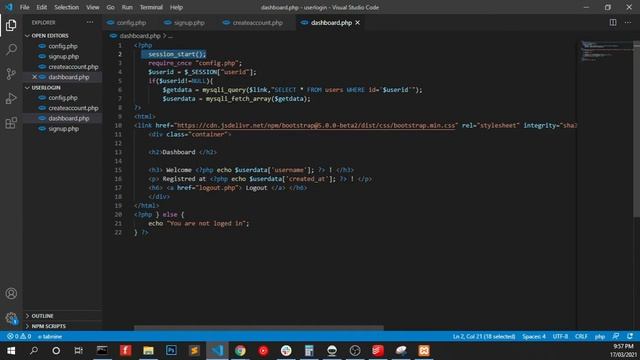
Task: Open the Selection menu
Action: click(x=67, y=7)
